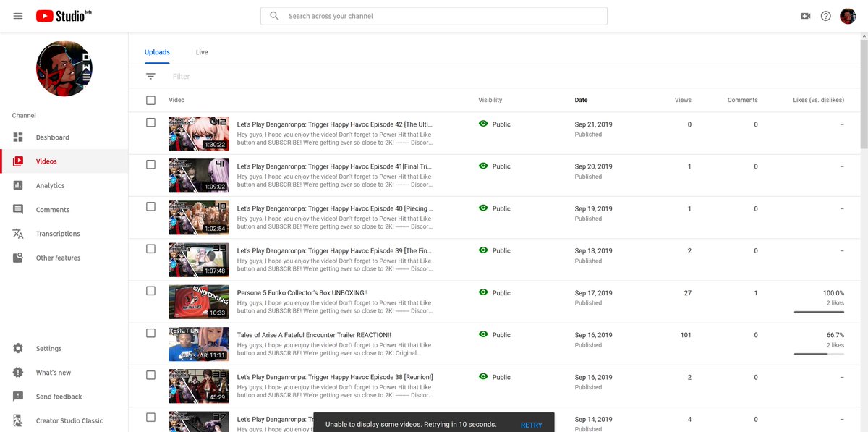
Task: Click RETRY in the error notification
Action: [x=531, y=425]
